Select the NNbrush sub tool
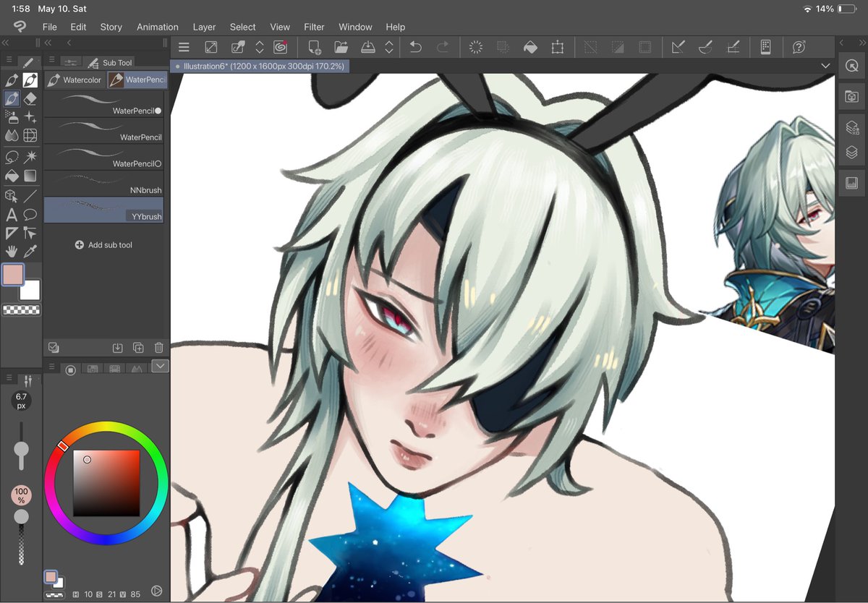This screenshot has height=603, width=868. 104,184
